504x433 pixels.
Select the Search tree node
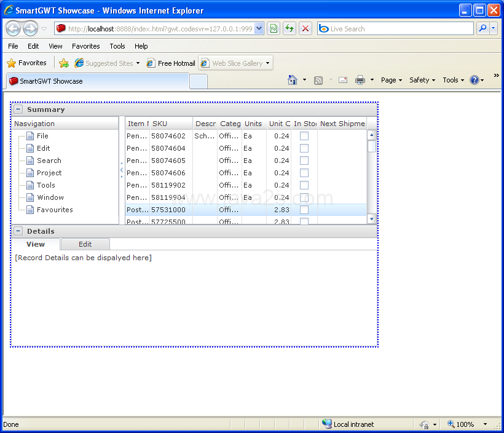[x=49, y=161]
